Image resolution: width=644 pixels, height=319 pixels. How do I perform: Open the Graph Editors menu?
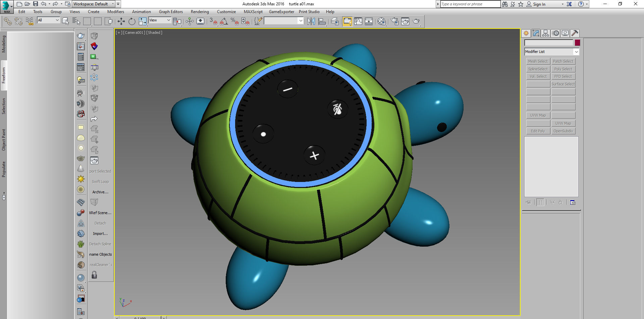coord(171,12)
